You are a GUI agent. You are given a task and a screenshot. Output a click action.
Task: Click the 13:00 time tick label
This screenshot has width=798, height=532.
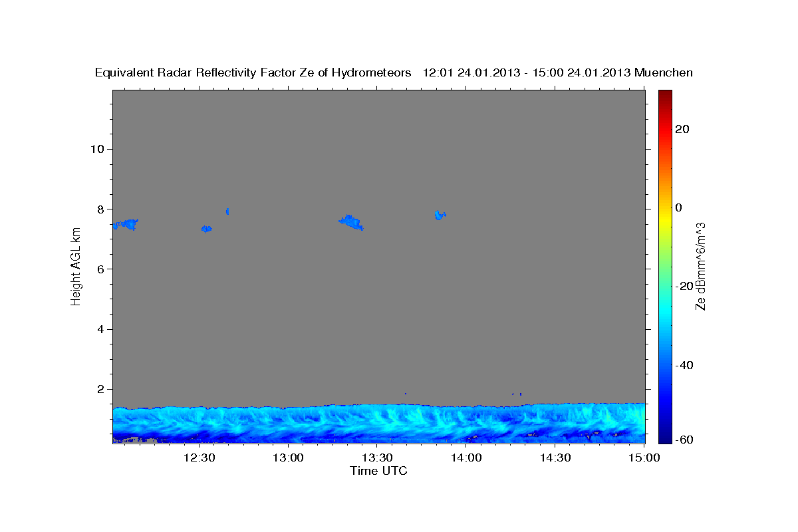pos(289,458)
